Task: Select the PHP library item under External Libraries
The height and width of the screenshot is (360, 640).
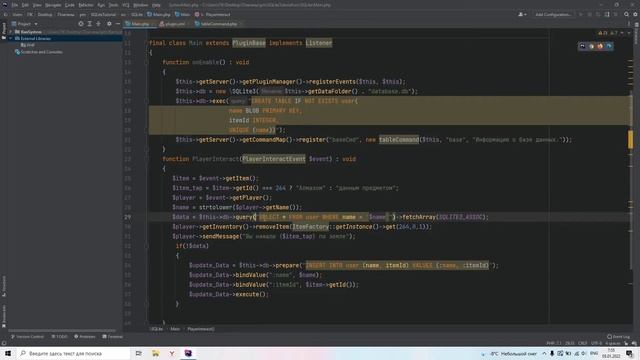Action: tap(28, 45)
